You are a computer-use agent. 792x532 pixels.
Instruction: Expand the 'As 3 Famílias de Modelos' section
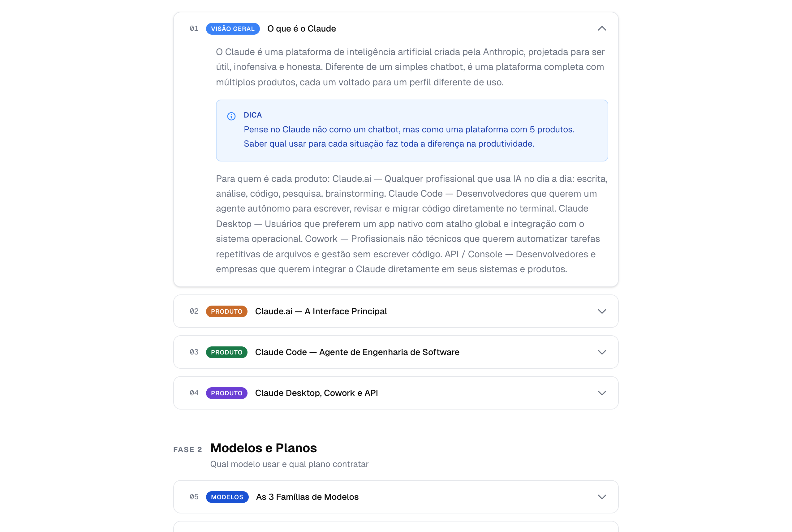click(x=602, y=497)
